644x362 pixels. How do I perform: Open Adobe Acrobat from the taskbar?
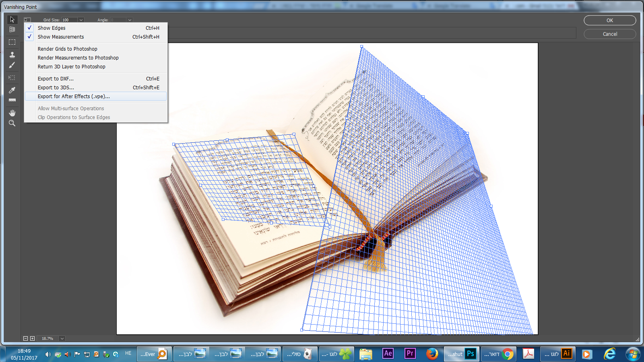[x=528, y=354]
